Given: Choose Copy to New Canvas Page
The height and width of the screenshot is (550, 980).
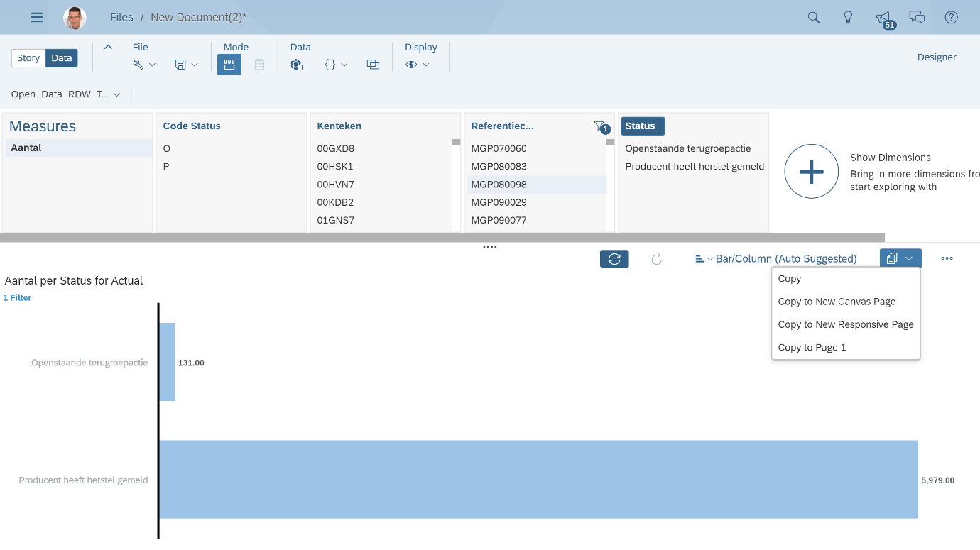Looking at the screenshot, I should coord(837,301).
